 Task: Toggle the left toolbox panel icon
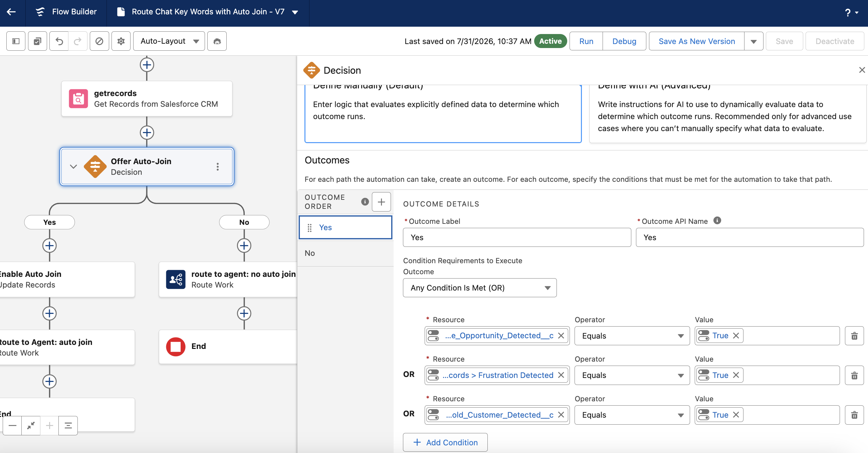[16, 41]
